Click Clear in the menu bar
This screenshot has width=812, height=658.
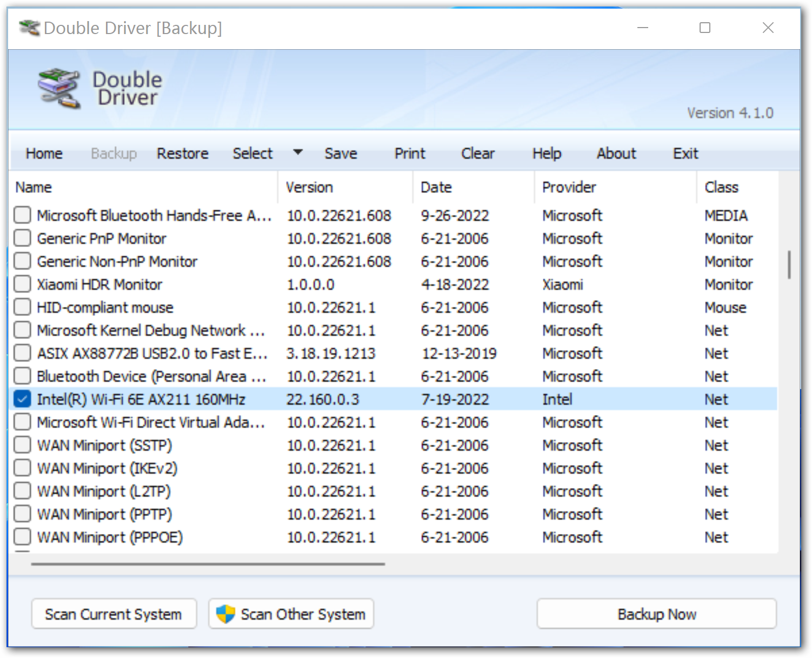pos(478,154)
